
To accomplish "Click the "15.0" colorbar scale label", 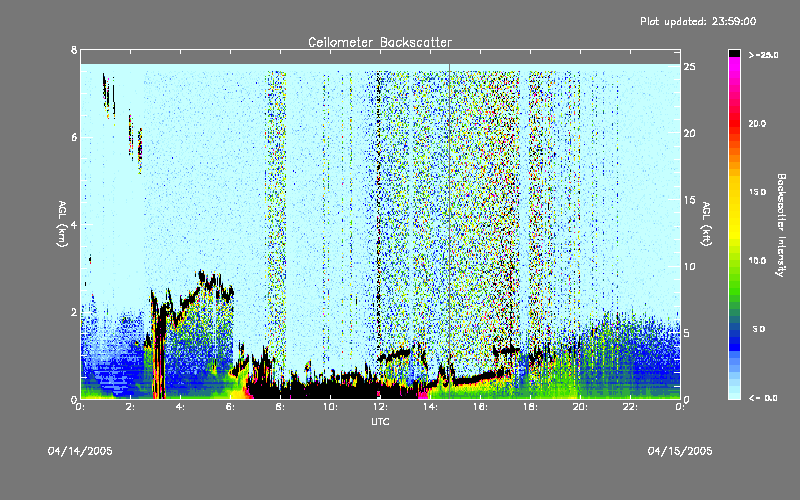I will pyautogui.click(x=757, y=192).
